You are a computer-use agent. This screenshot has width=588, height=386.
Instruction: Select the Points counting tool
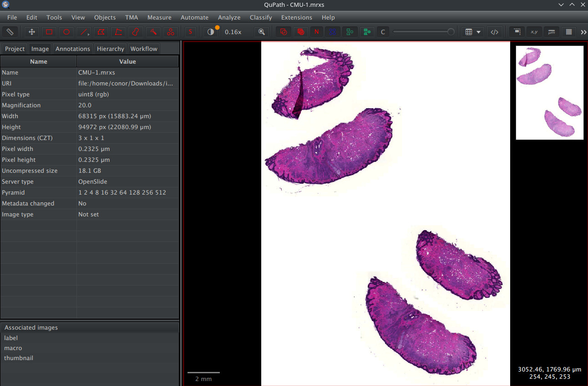171,31
